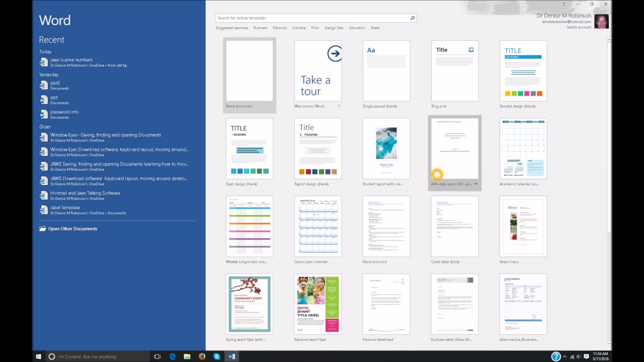Open the Business letter (Sales Stripes) template
Viewport: 644px width, 362px height.
coord(455,309)
